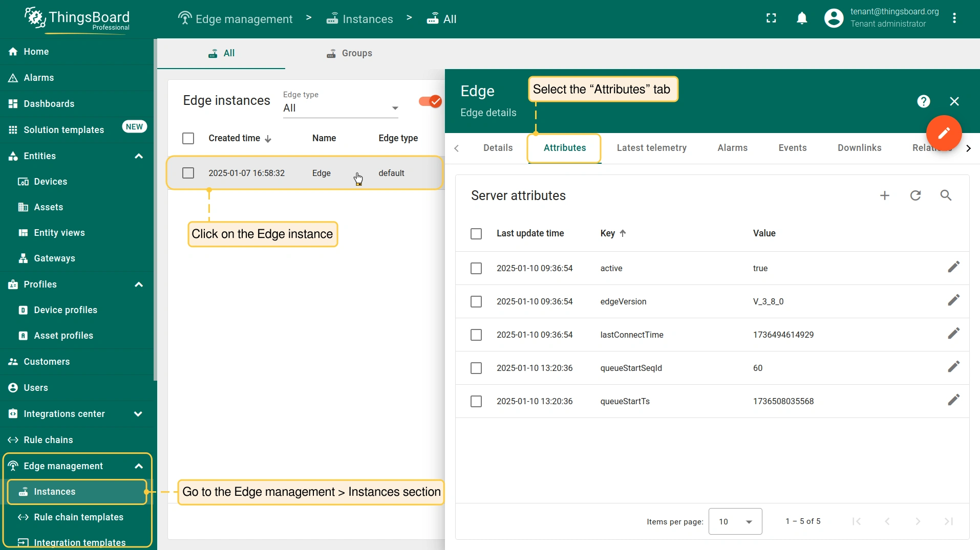980x550 pixels.
Task: Open the Edge type dropdown
Action: (340, 108)
